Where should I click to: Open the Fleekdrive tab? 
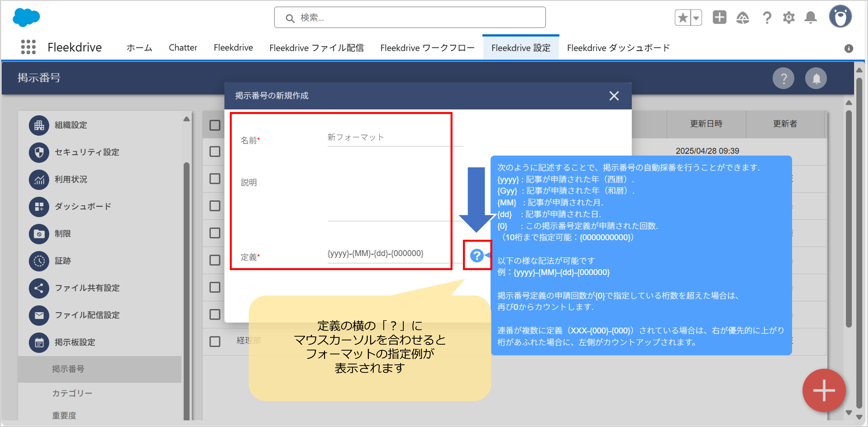(x=233, y=48)
